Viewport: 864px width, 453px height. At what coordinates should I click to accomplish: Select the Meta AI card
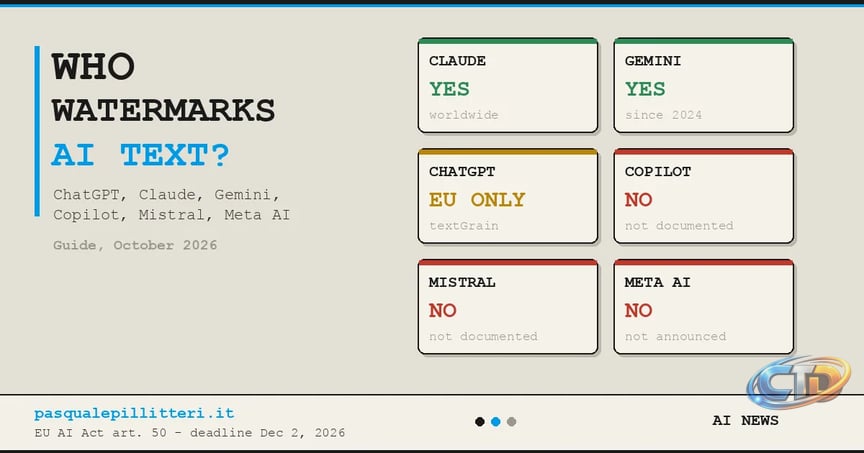point(704,307)
